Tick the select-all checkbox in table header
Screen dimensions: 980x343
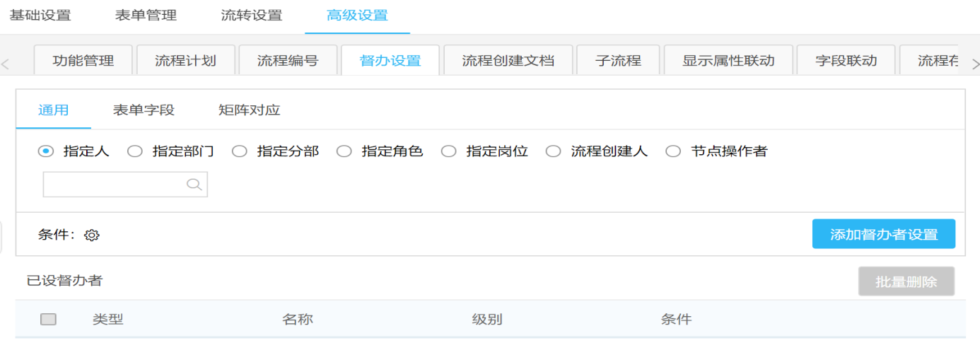[x=48, y=319]
